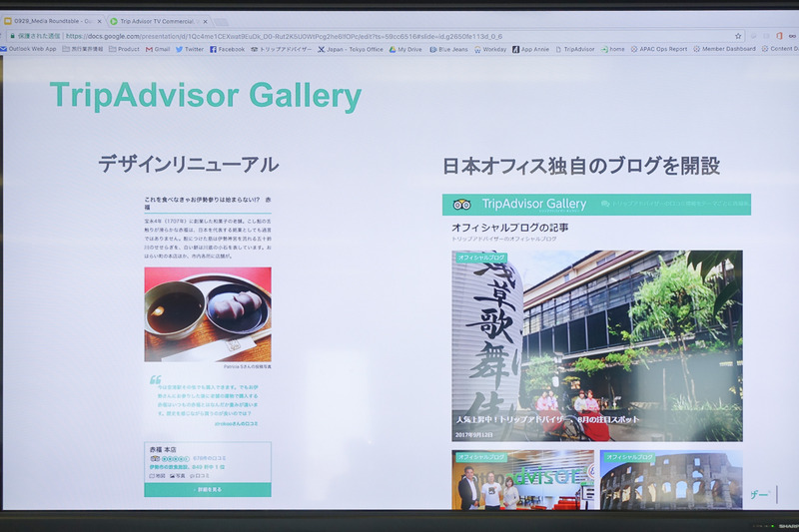
Task: Open the Gmail bookmark
Action: coord(158,49)
